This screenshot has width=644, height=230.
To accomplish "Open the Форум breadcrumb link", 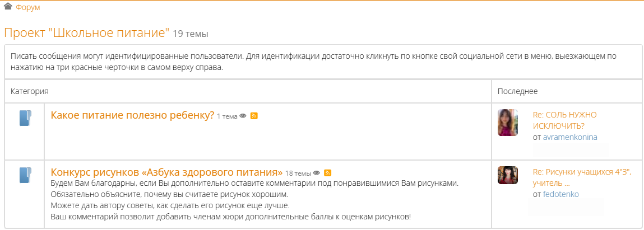I will click(27, 7).
